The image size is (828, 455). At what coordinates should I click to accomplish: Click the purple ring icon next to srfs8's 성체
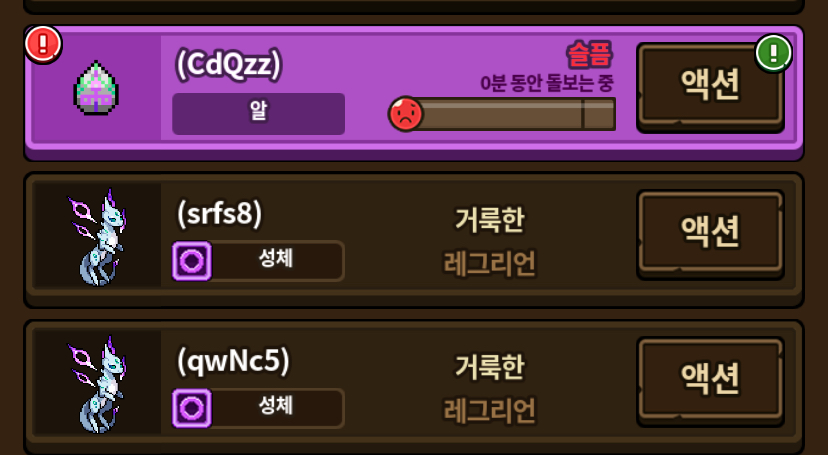coord(192,261)
